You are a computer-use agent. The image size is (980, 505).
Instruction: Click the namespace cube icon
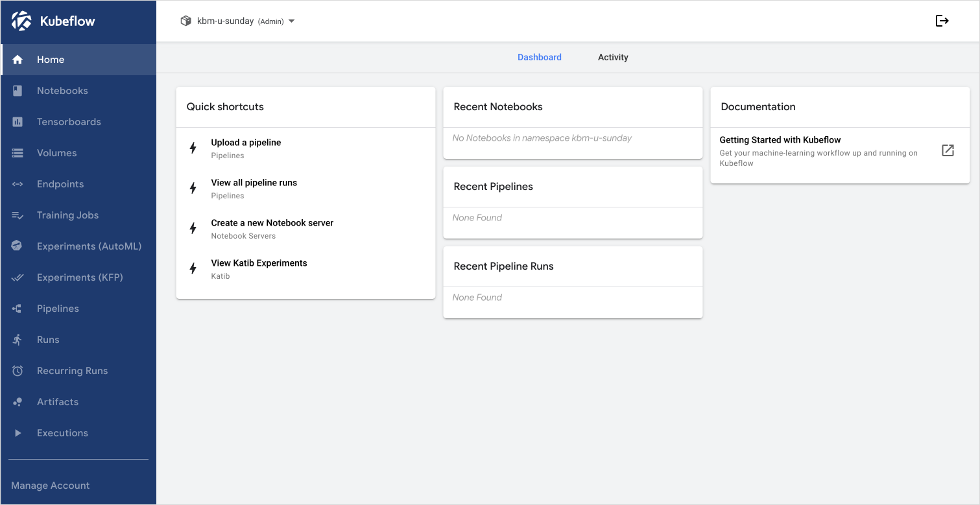[x=185, y=21]
